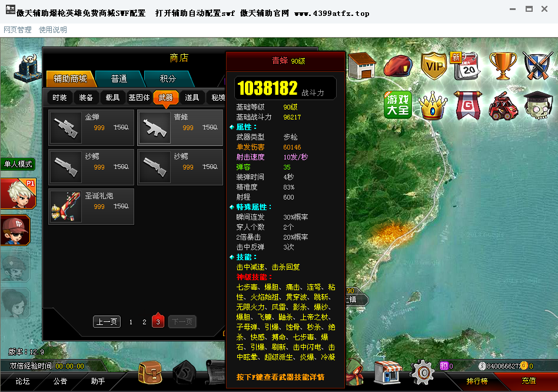Open the calendar icon marked 20

tap(466, 66)
